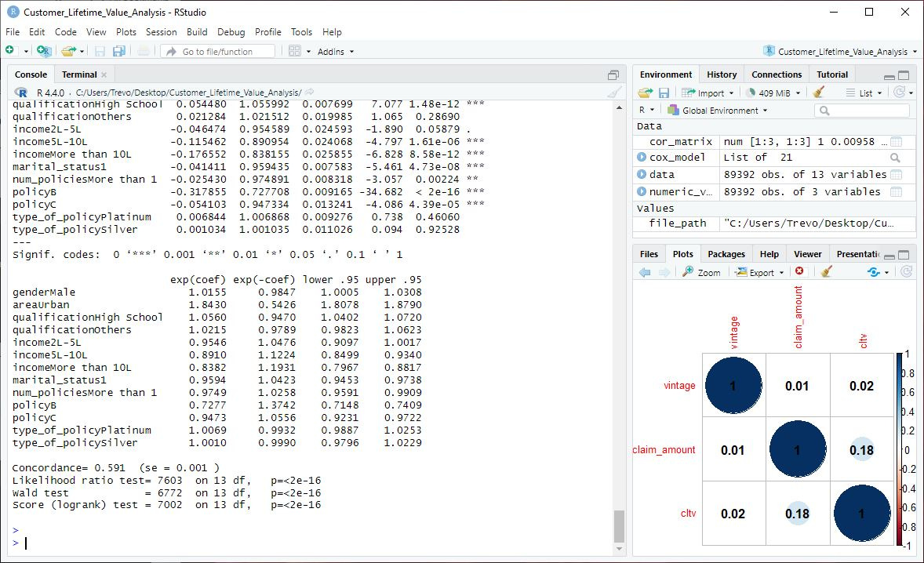The image size is (924, 563).
Task: Open the 409 MiB memory usage dropdown
Action: (x=773, y=93)
